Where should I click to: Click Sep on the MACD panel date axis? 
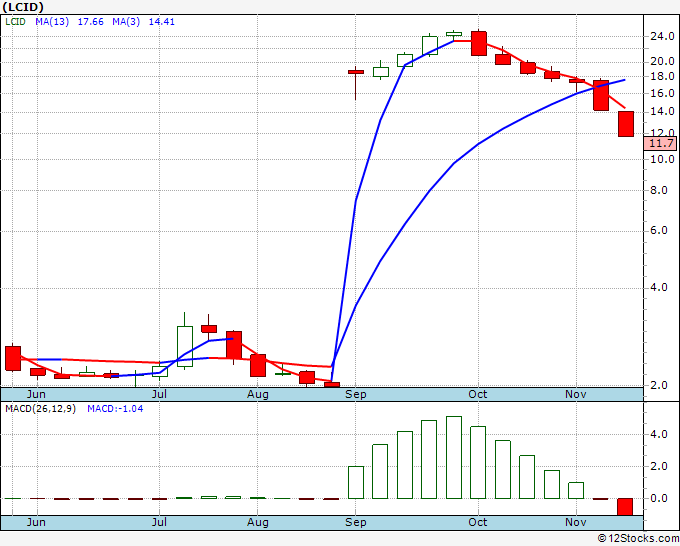(356, 522)
